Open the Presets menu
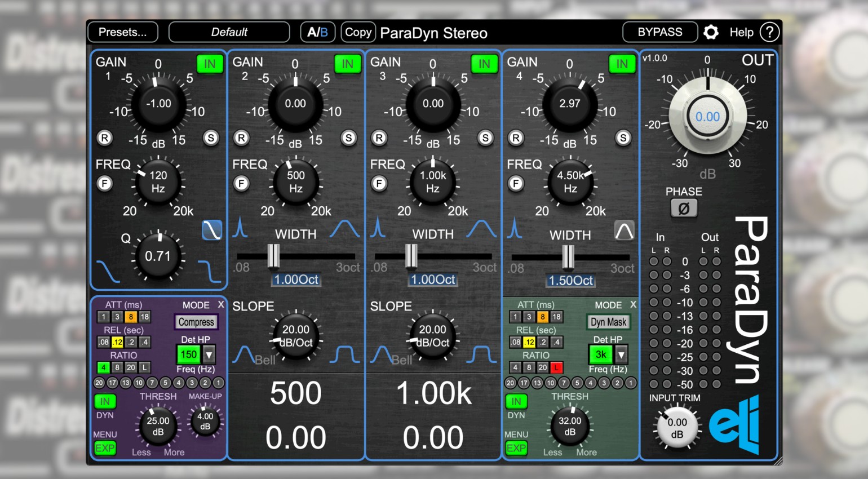Viewport: 868px width, 479px height. pyautogui.click(x=122, y=32)
